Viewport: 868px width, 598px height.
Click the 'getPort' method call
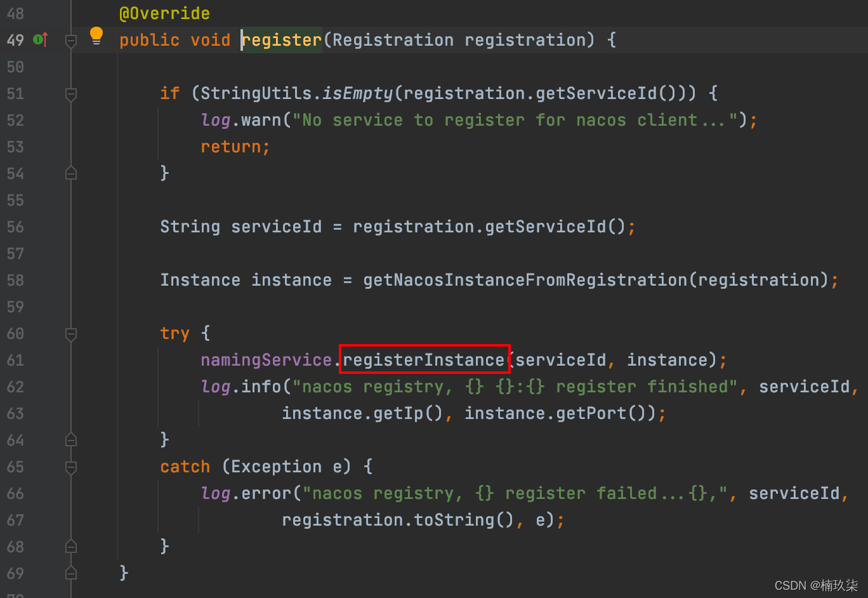[591, 413]
